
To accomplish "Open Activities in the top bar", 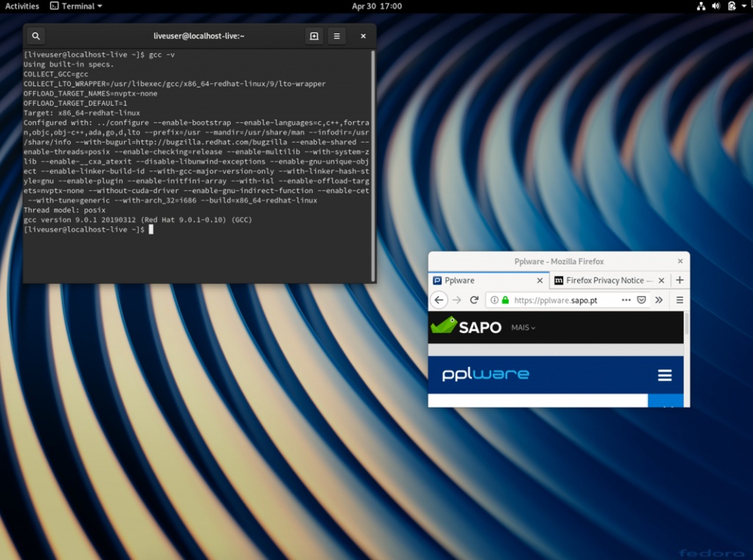I will pos(22,6).
